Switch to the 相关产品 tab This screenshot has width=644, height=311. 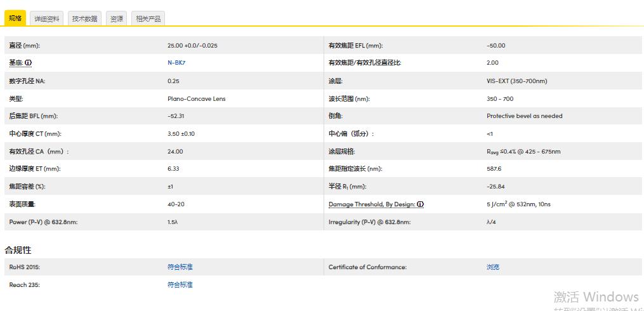tap(148, 18)
